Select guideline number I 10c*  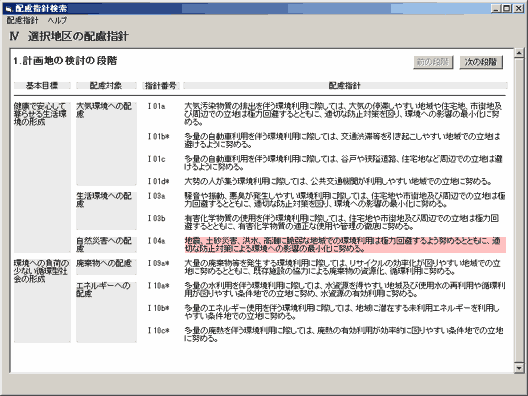(158, 331)
